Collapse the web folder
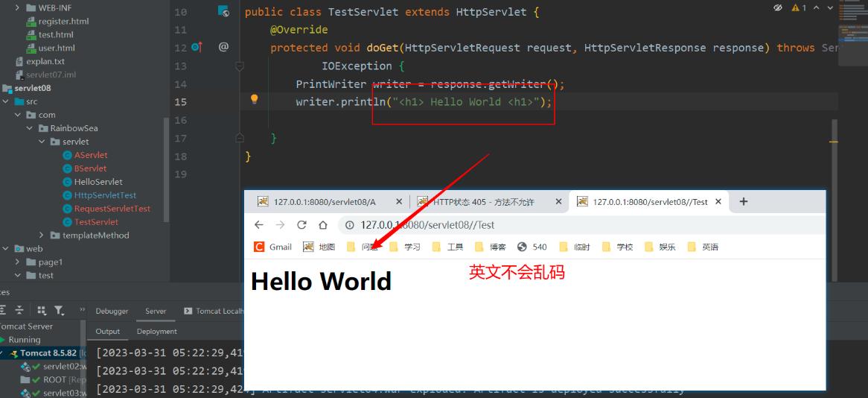Image resolution: width=868 pixels, height=398 pixels. point(5,248)
